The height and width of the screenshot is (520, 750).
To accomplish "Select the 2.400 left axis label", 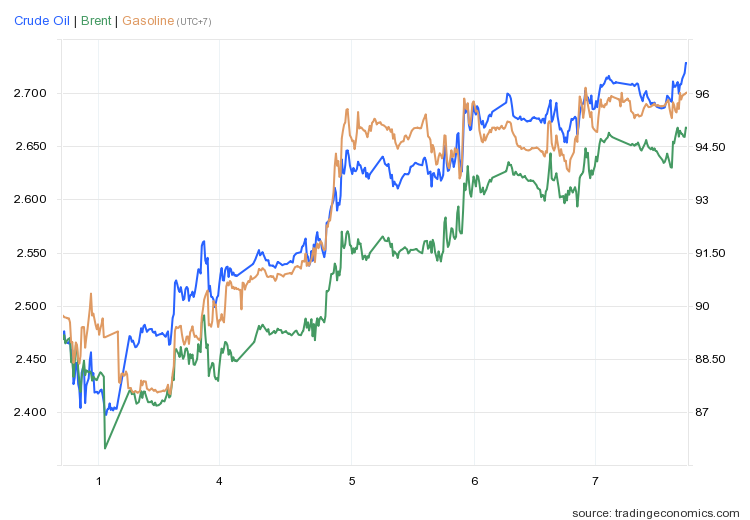I will tap(33, 412).
